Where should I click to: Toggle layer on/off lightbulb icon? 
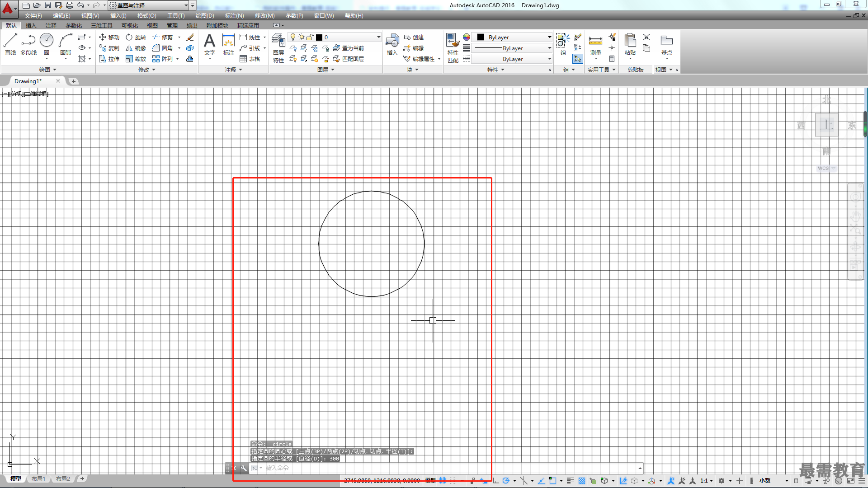[x=293, y=37]
